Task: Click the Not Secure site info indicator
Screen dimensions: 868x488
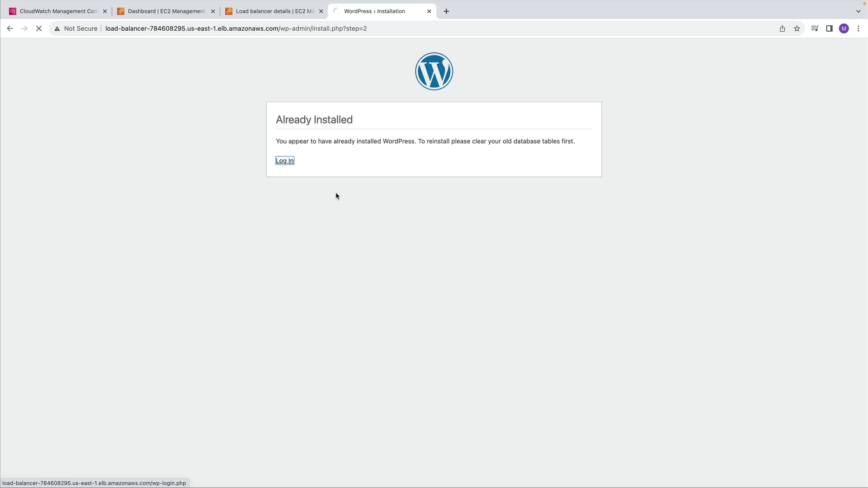Action: [x=76, y=28]
